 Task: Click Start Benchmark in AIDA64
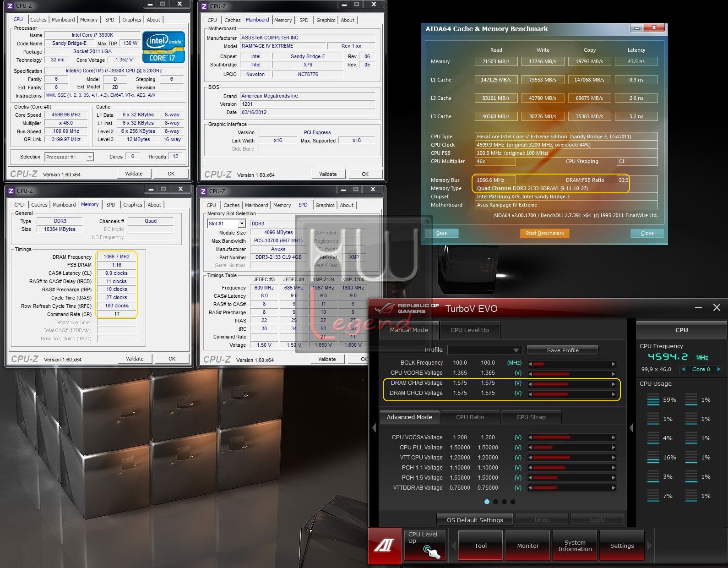coord(544,233)
